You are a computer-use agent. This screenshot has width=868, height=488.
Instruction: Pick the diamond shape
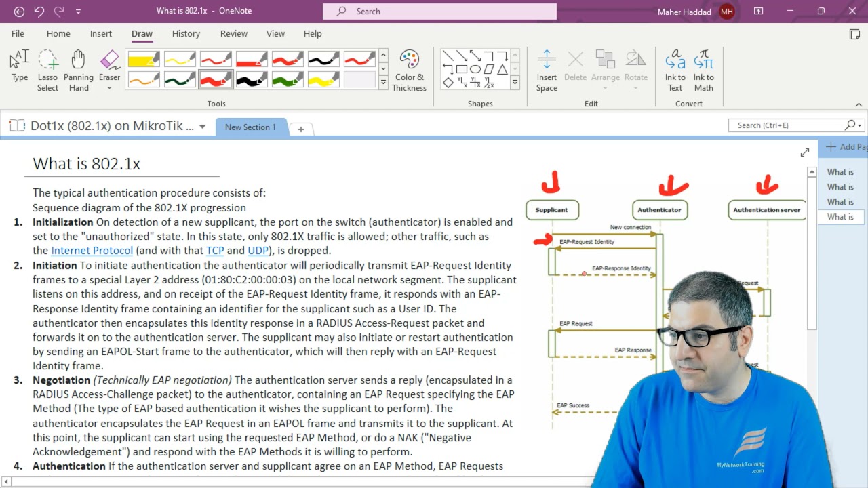pos(448,83)
